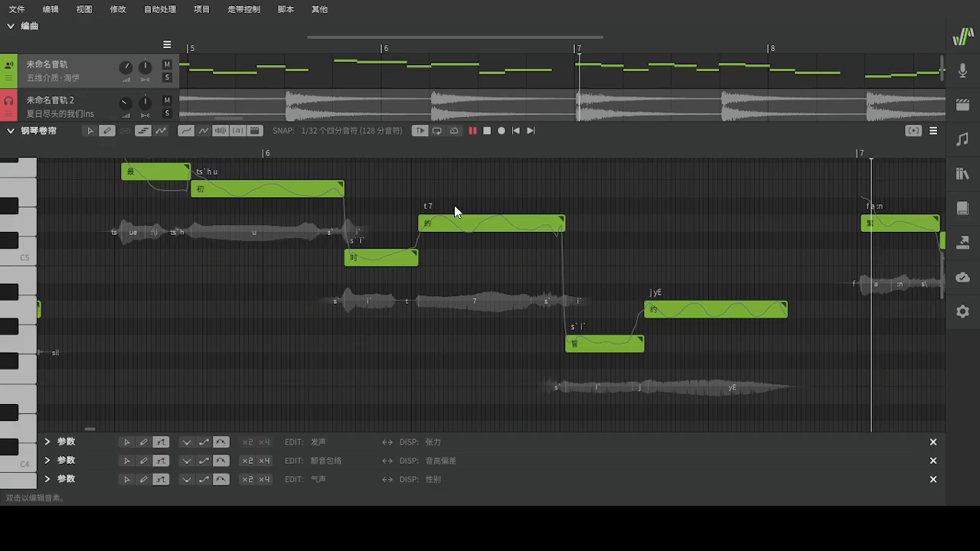Jump to start with skip-back button
The width and height of the screenshot is (980, 551).
coord(516,131)
